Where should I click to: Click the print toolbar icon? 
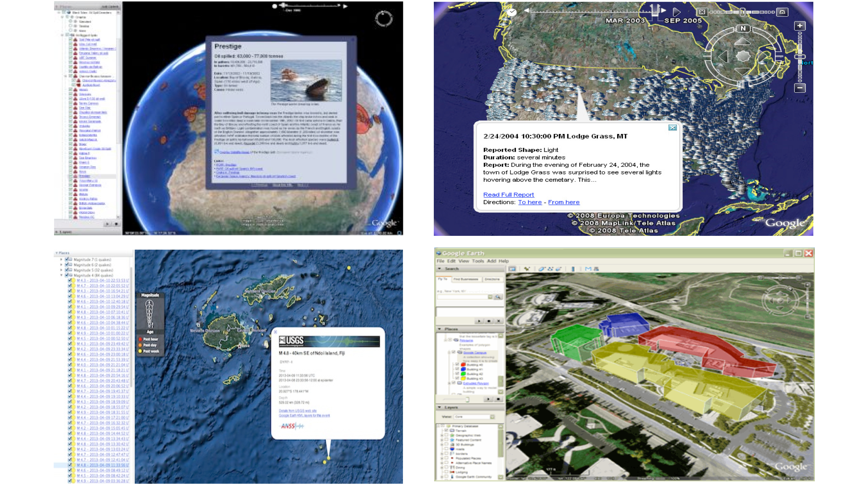click(x=596, y=269)
